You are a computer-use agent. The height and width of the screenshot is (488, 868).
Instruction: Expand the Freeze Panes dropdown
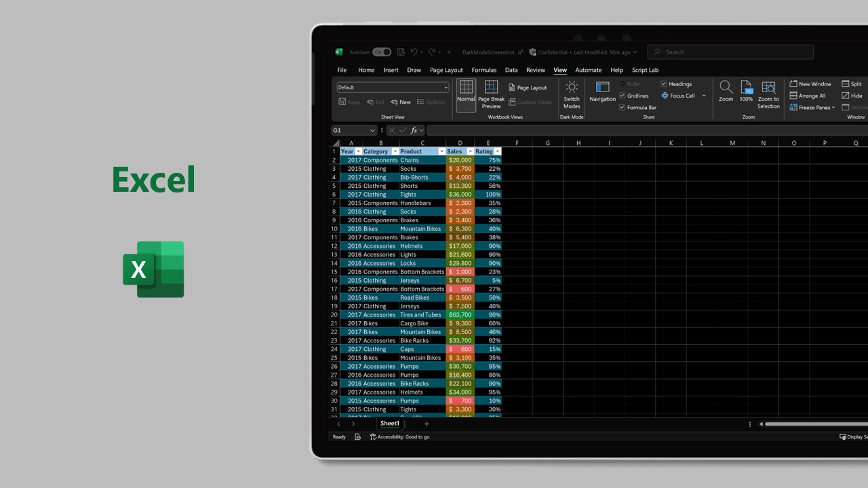click(x=833, y=108)
